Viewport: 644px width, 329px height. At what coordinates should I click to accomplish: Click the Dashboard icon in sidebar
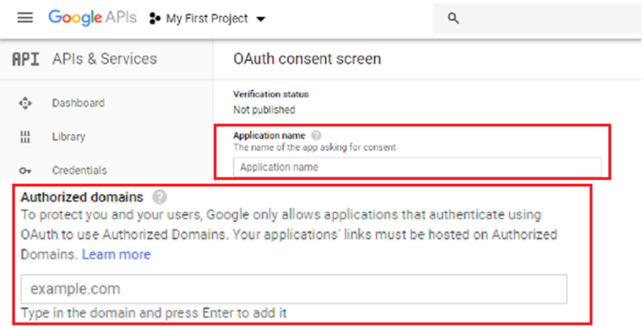[26, 103]
